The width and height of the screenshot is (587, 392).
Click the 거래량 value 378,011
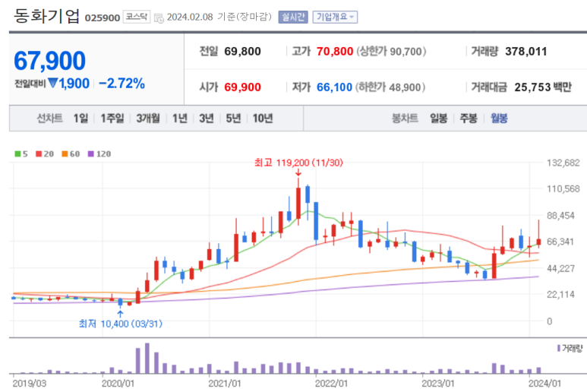tap(526, 52)
